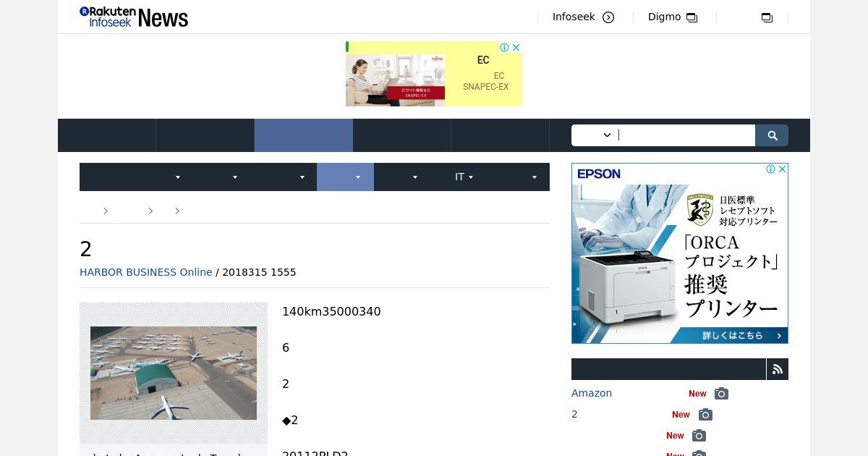This screenshot has height=456, width=868.
Task: Open the sidebar headline starting with '2'
Action: point(574,414)
